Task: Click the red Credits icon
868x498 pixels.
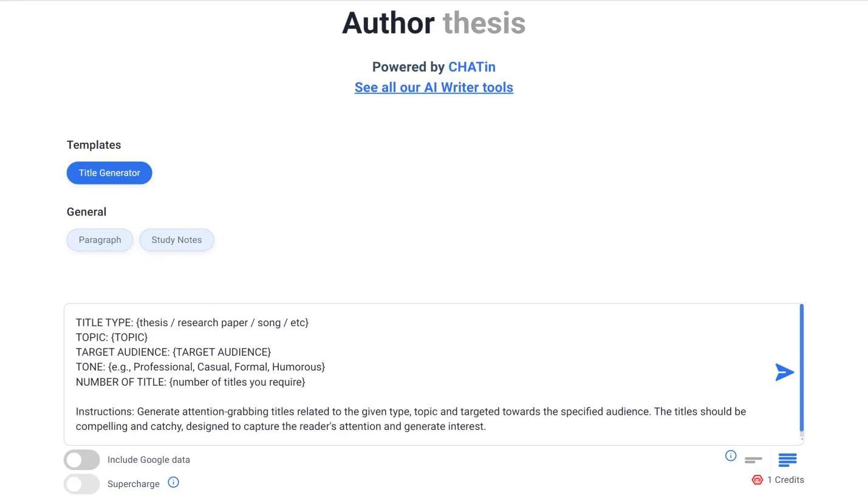Action: (x=757, y=480)
